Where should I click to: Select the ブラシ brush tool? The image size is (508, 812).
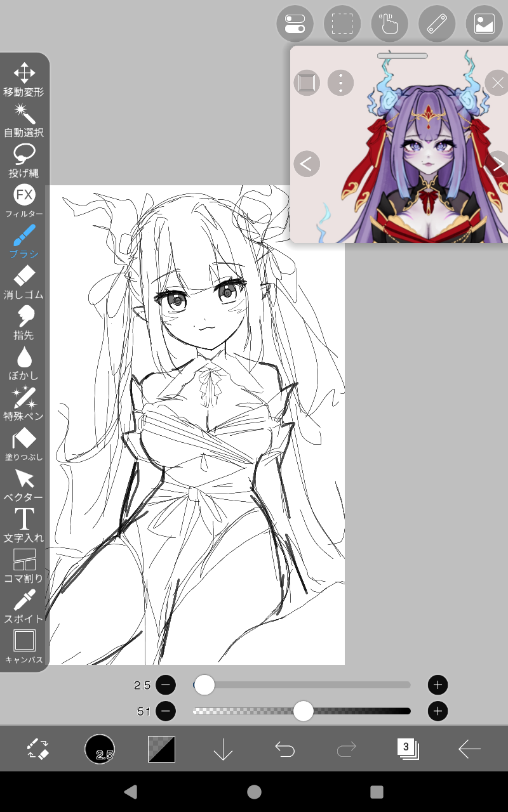(x=24, y=242)
